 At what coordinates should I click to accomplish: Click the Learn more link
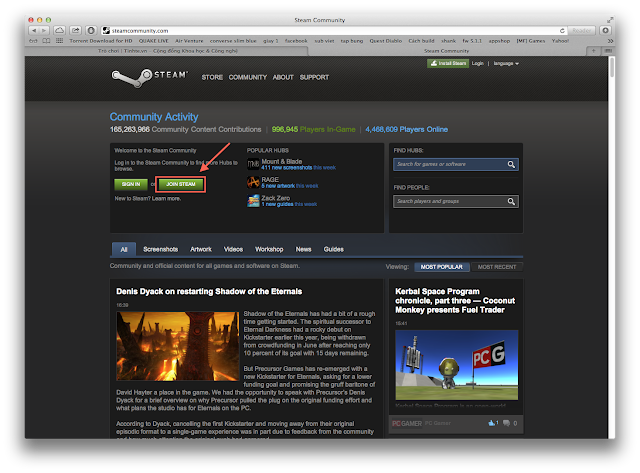point(166,198)
